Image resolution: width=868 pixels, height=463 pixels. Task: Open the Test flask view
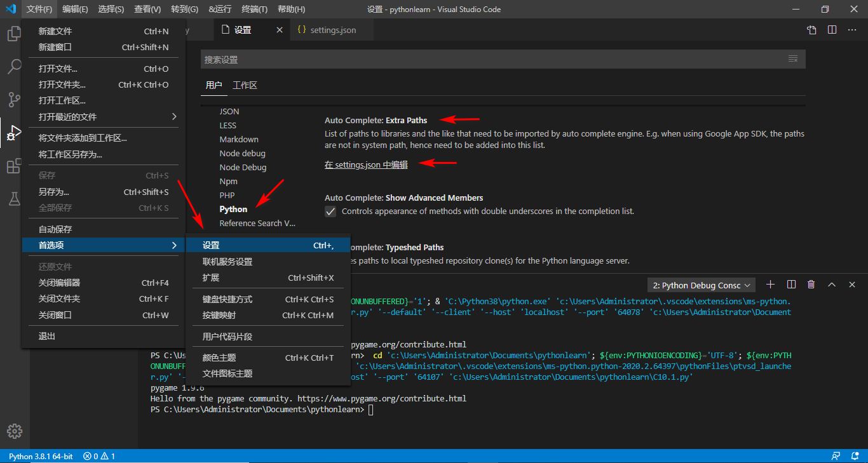tap(14, 199)
